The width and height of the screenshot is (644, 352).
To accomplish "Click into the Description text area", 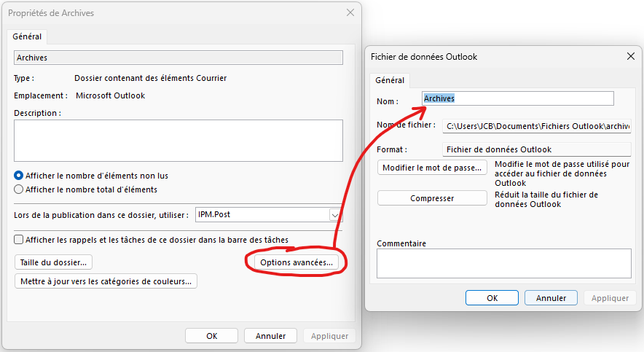I will click(178, 140).
